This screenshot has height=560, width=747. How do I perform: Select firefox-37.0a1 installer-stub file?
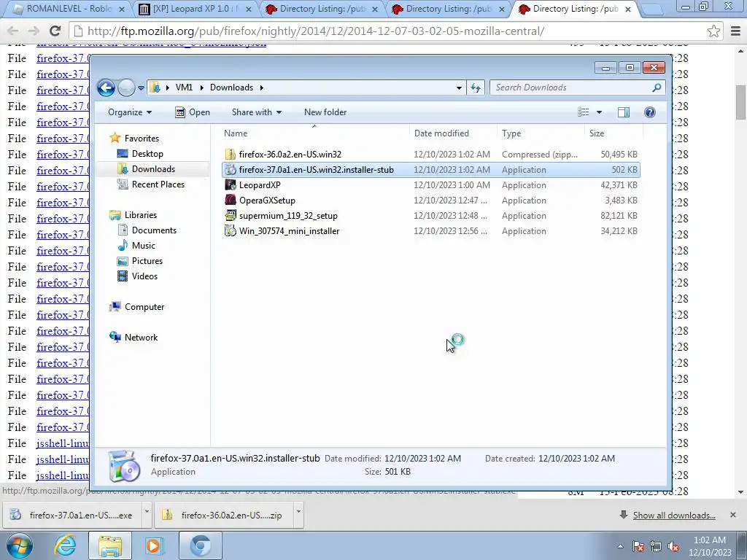coord(430,169)
